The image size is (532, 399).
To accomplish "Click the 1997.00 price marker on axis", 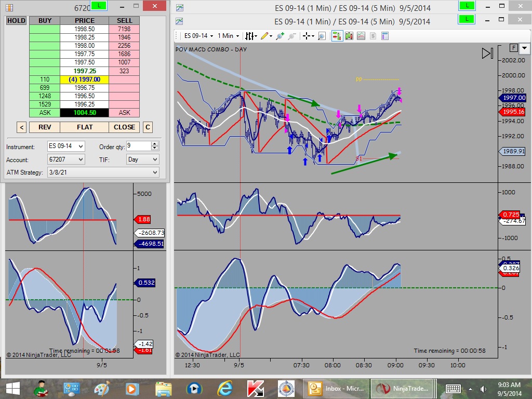I will coord(512,98).
